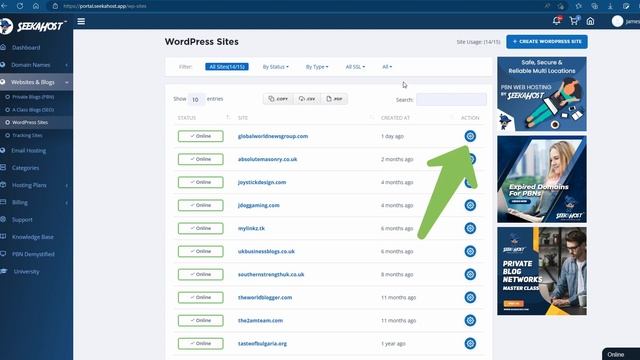Open absolutemasonry.co.uk site link
Screen dimensions: 640x360
coord(267,159)
